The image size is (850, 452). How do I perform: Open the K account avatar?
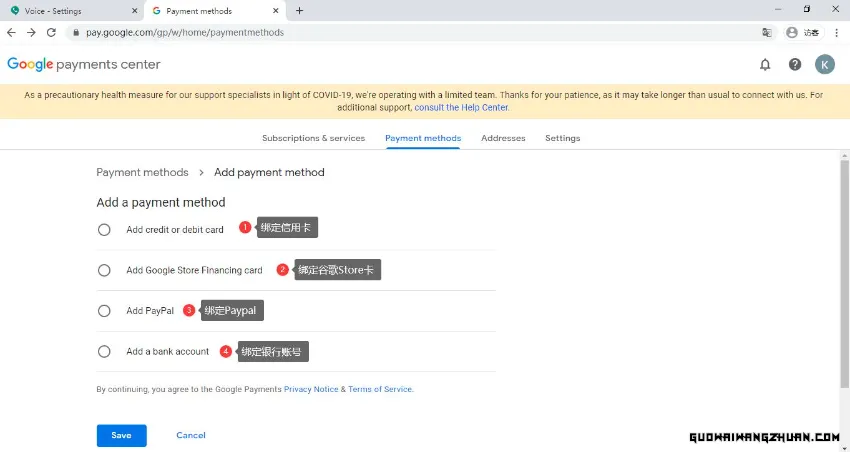pos(825,64)
